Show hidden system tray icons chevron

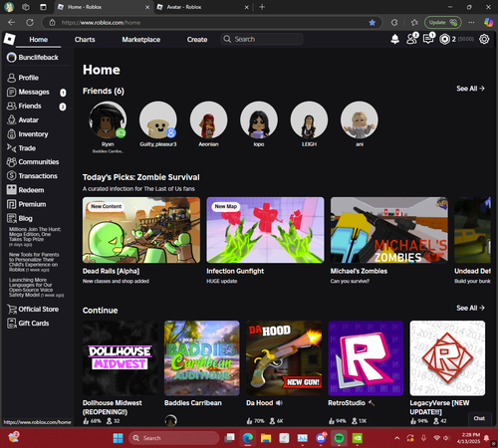396,438
